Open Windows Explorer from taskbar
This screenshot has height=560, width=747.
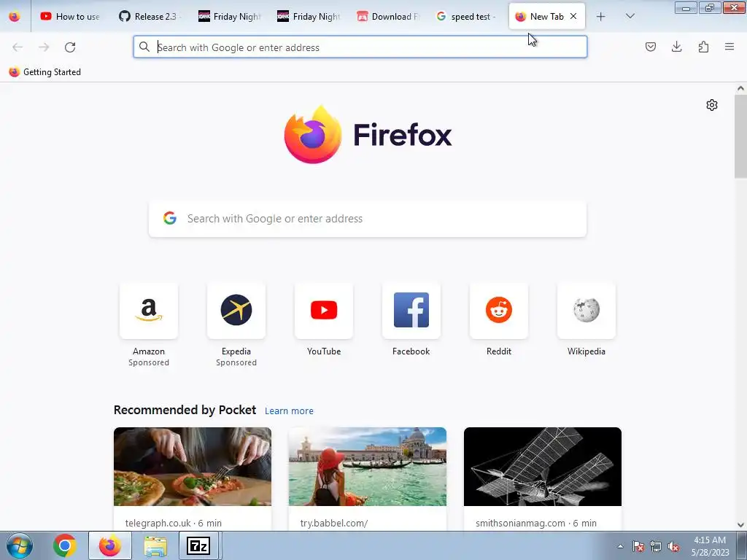[x=155, y=545]
